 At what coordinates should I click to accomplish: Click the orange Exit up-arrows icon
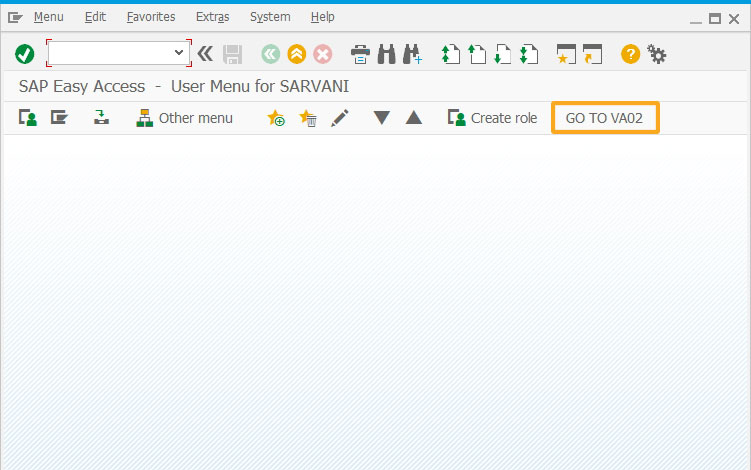coord(296,54)
